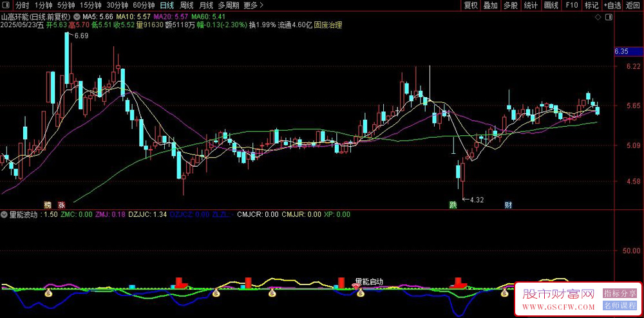644x318 pixels.
Task: Click the 财 marker on the chart
Action: coord(509,205)
